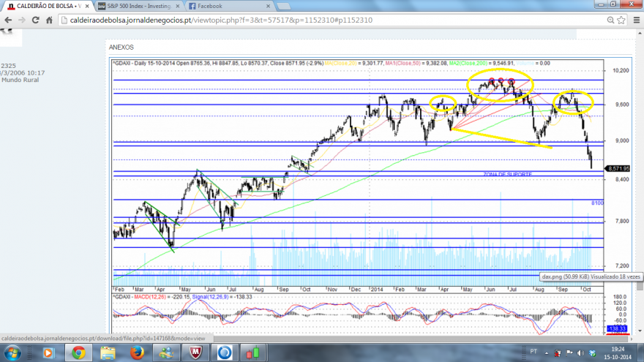Close the Caldeirão de Bolsa tab
Screen dimensions: 644x362
coord(87,6)
